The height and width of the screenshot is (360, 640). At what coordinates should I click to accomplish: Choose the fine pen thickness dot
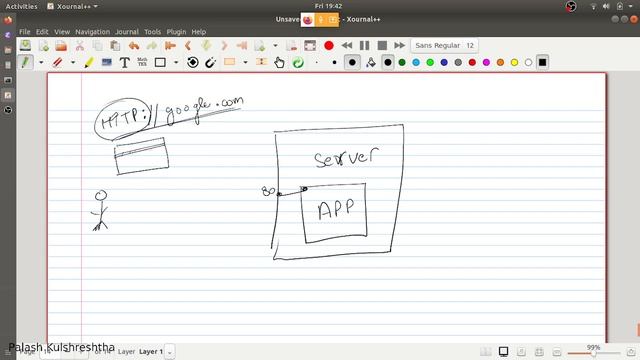coord(317,62)
